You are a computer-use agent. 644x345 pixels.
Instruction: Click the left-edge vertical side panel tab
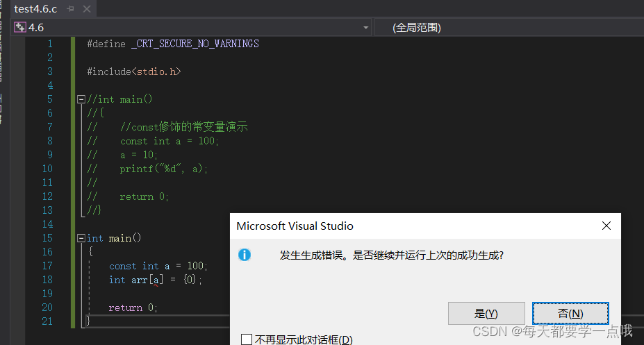(2, 62)
